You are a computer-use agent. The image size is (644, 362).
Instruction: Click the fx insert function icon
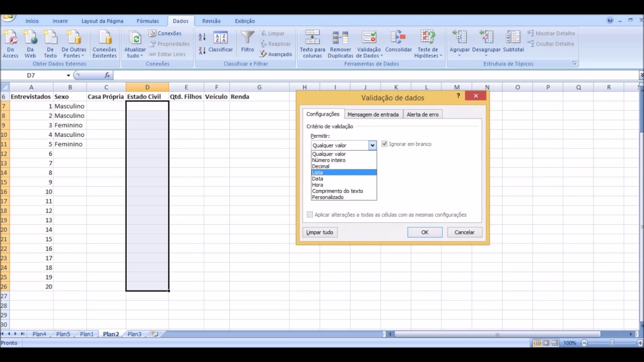(107, 75)
